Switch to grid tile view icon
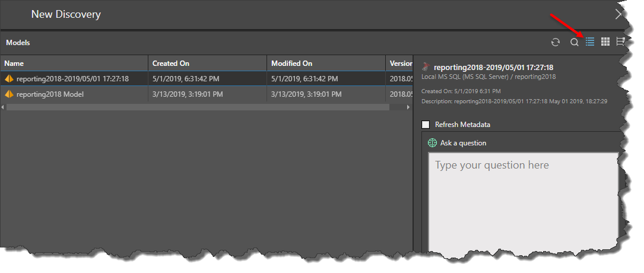The height and width of the screenshot is (273, 644). 605,42
